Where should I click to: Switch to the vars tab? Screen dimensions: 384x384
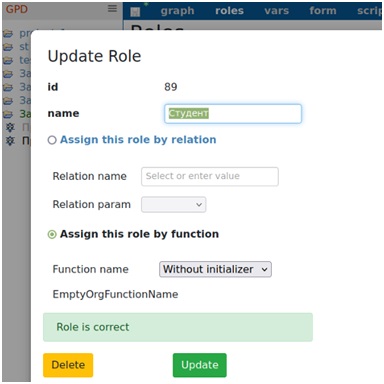(x=276, y=11)
